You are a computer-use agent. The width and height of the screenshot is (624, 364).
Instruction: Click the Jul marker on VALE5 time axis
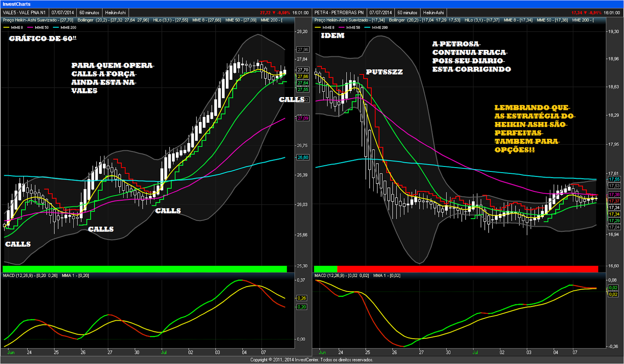pyautogui.click(x=164, y=352)
